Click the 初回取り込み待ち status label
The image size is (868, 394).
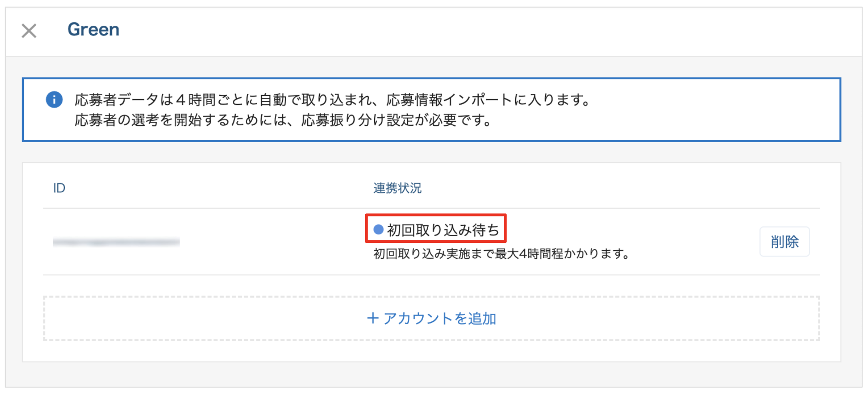[x=443, y=230]
